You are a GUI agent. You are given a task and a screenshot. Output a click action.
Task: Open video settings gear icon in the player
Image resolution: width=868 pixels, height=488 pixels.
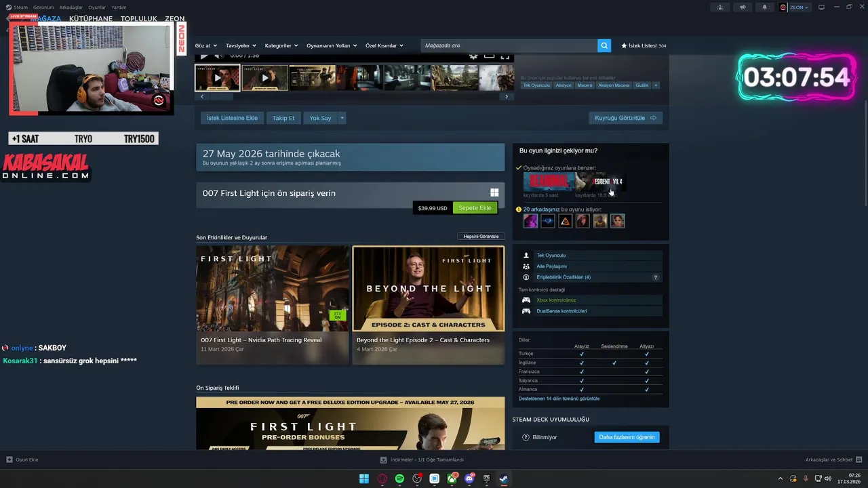click(x=473, y=56)
